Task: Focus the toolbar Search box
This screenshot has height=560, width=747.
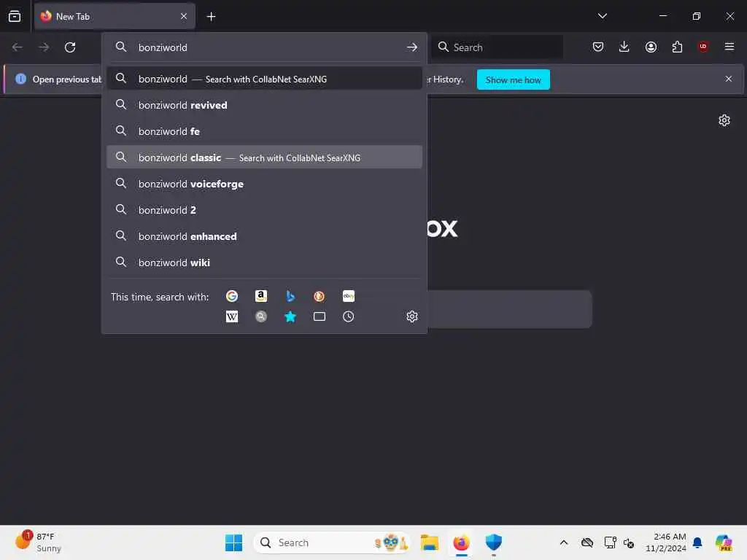Action: coord(498,47)
